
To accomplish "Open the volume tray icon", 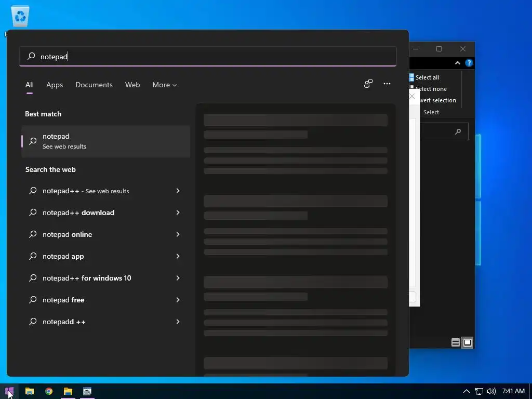I will (491, 391).
